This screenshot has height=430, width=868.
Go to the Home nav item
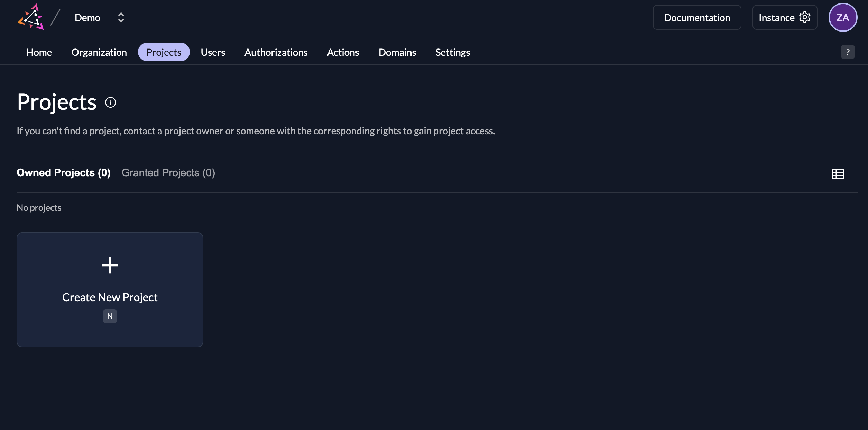39,52
